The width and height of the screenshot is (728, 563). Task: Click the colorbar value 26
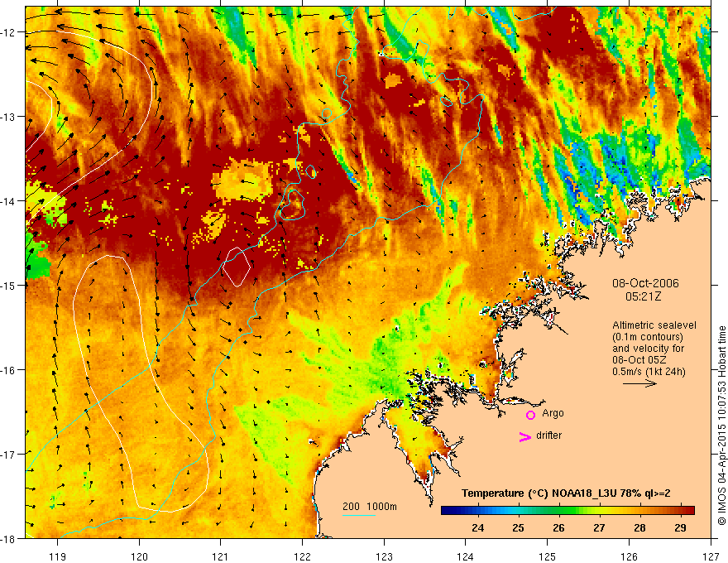[558, 527]
